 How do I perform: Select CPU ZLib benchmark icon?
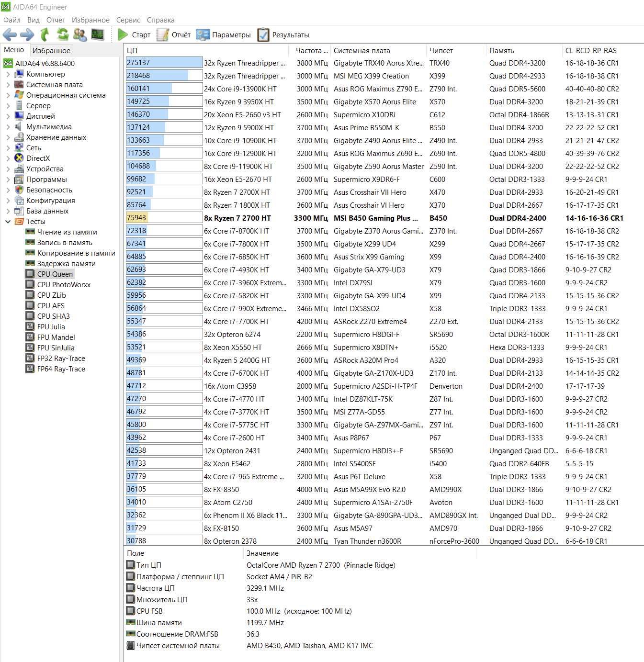coord(30,295)
